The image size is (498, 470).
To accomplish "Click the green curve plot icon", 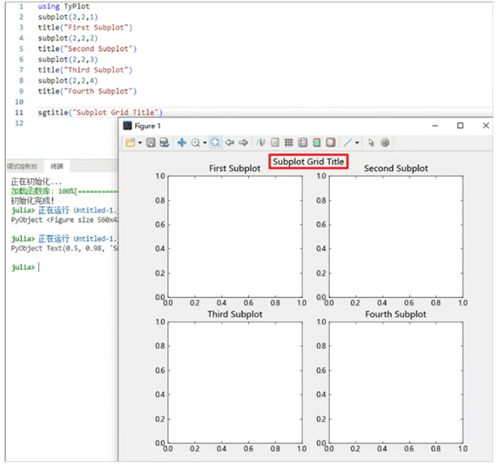I will point(261,143).
